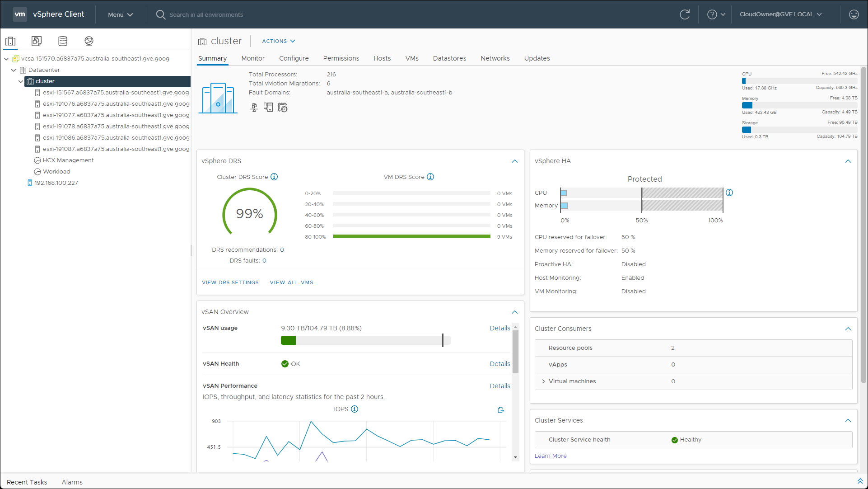This screenshot has width=868, height=489.
Task: Collapse the vSAN Overview panel
Action: [x=515, y=312]
